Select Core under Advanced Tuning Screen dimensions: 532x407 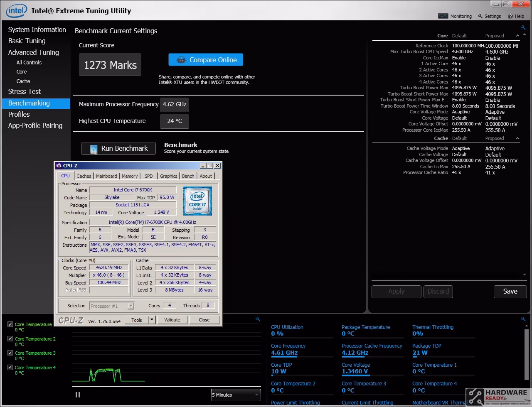22,72
